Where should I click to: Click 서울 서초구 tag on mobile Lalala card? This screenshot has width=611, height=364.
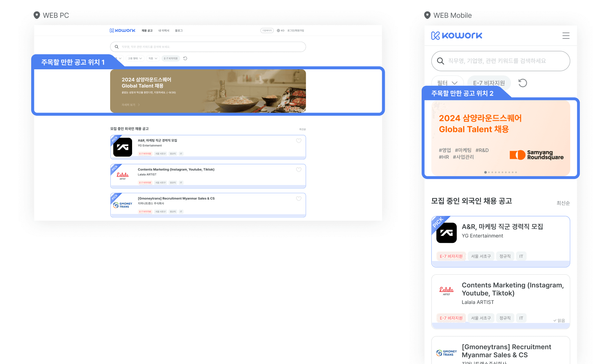pos(481,318)
